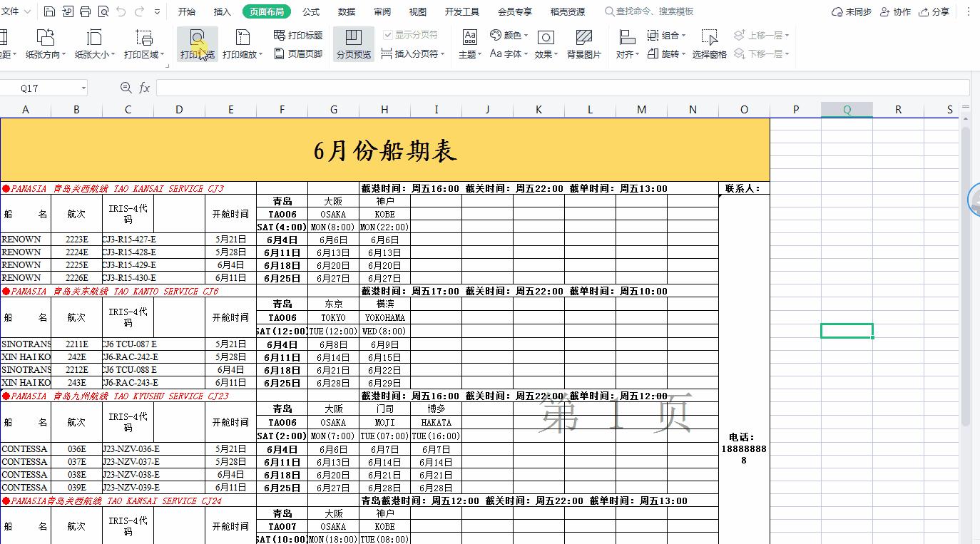Viewport: 980px width, 544px height.
Task: Click the Undo icon in quick access toolbar
Action: click(x=120, y=11)
